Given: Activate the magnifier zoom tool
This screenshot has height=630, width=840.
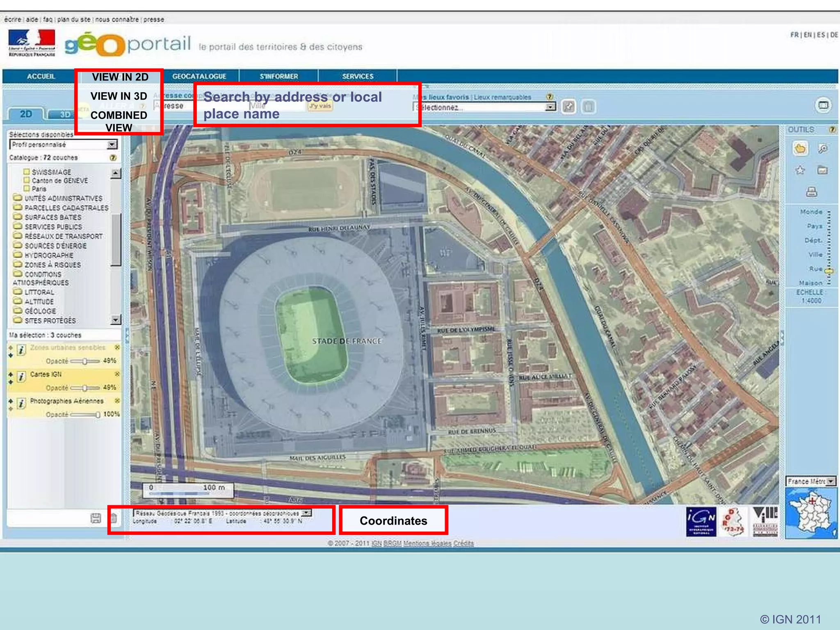Looking at the screenshot, I should [822, 148].
